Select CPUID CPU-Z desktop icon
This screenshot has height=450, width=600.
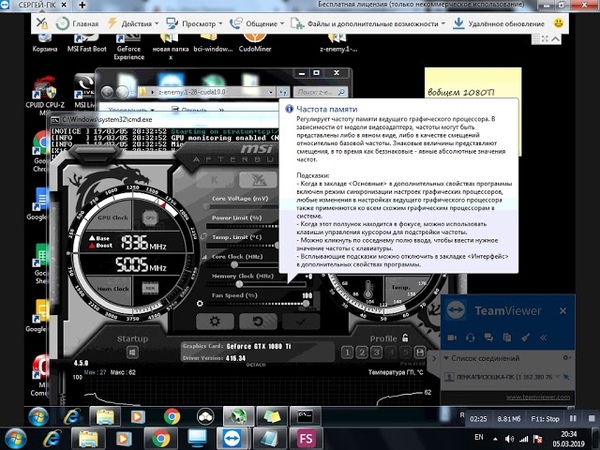pos(45,96)
